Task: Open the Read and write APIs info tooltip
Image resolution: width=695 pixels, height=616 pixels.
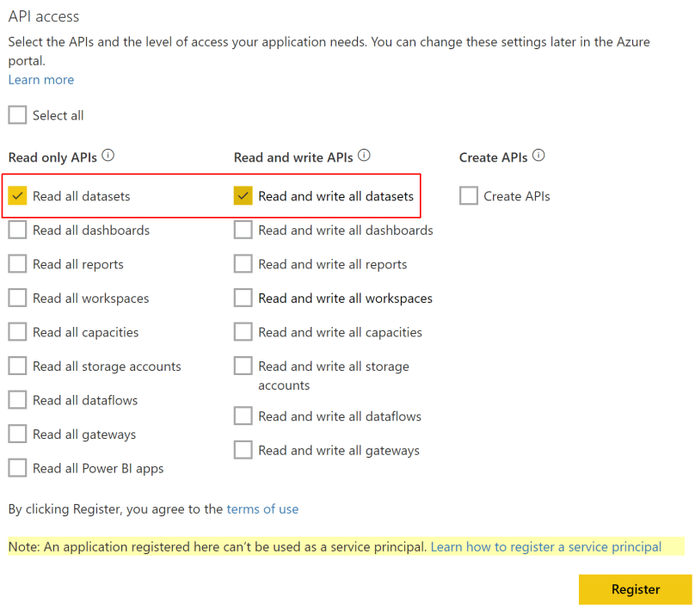Action: [364, 155]
